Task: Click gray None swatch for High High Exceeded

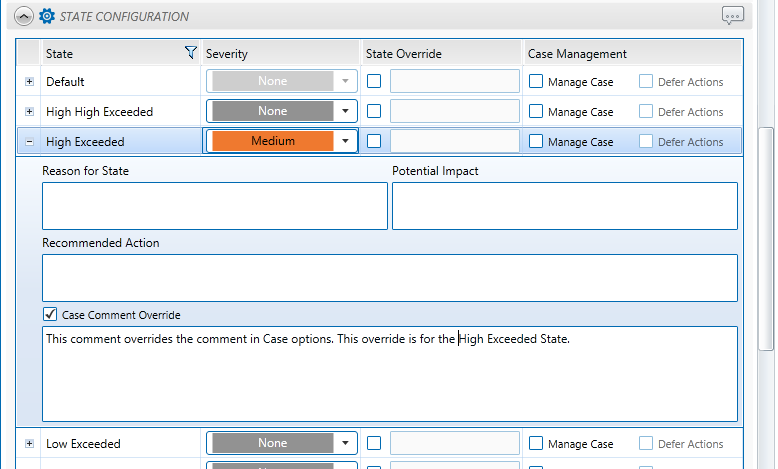Action: click(x=273, y=111)
